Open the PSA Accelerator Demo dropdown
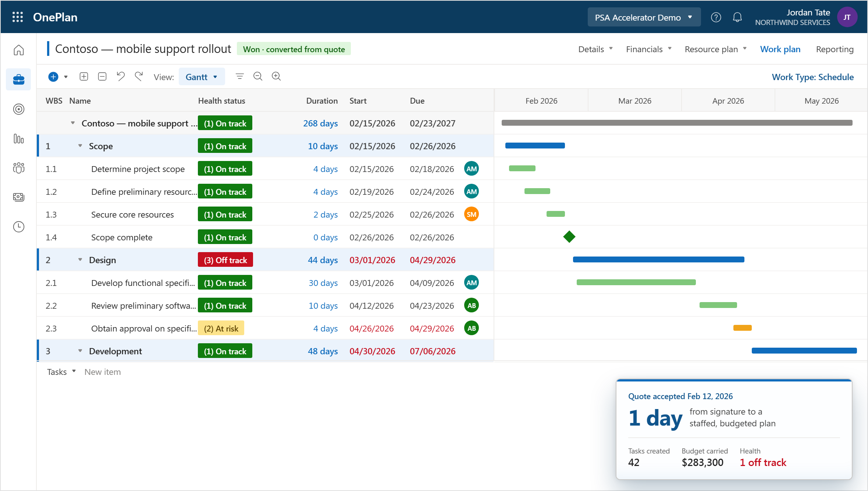This screenshot has height=491, width=868. tap(644, 17)
